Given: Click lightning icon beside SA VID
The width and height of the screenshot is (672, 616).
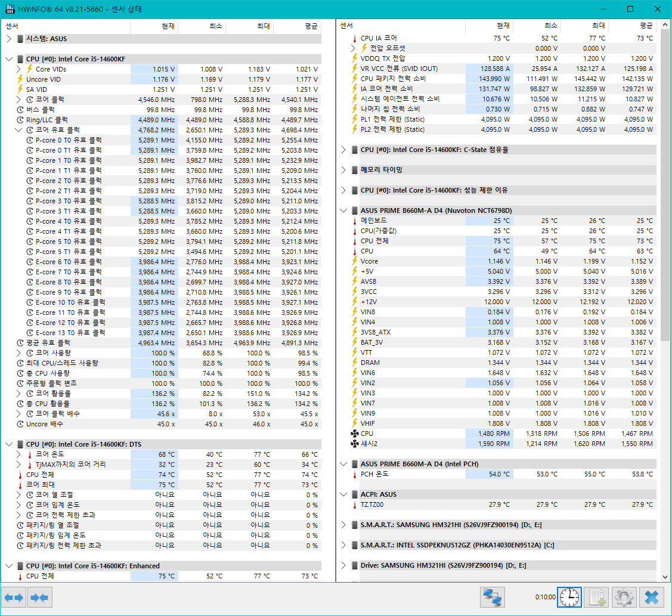Looking at the screenshot, I should click(20, 89).
